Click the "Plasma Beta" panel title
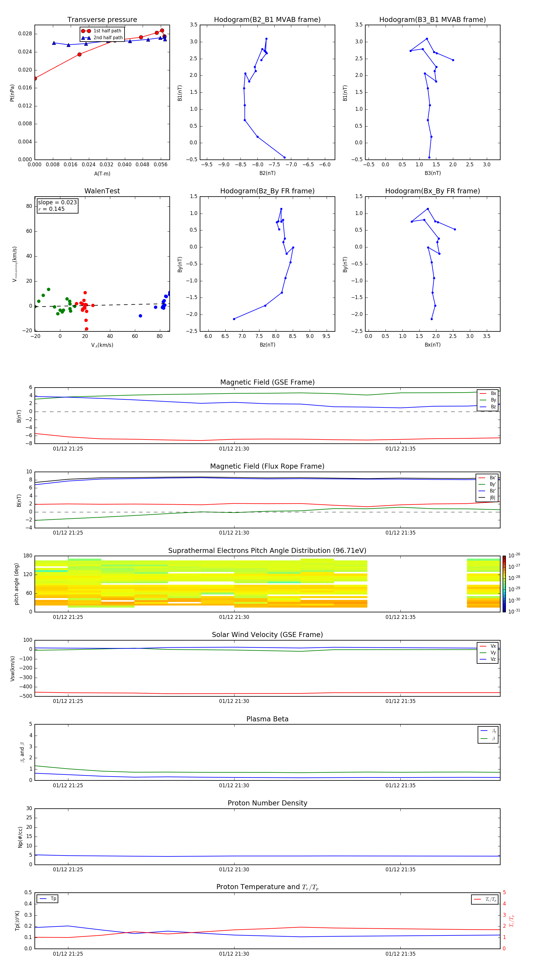 (x=267, y=719)
